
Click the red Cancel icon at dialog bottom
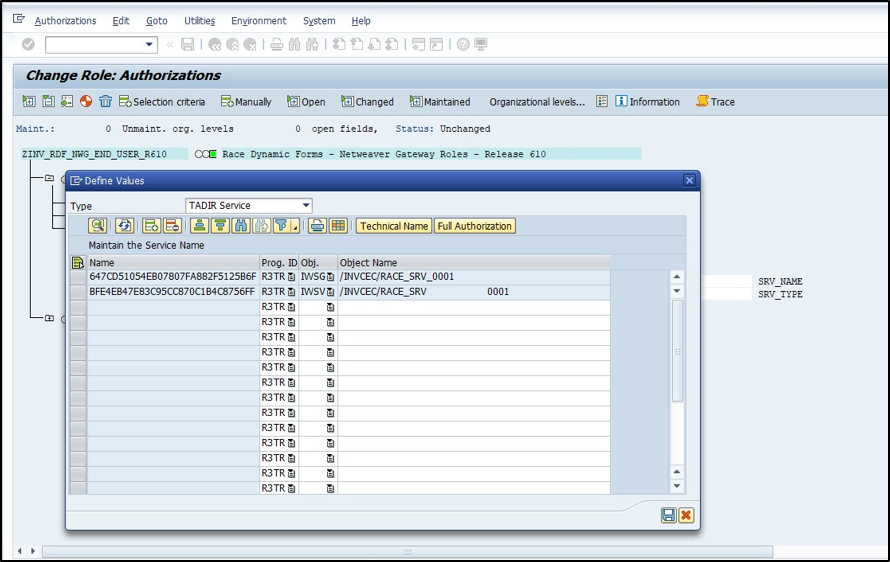686,515
